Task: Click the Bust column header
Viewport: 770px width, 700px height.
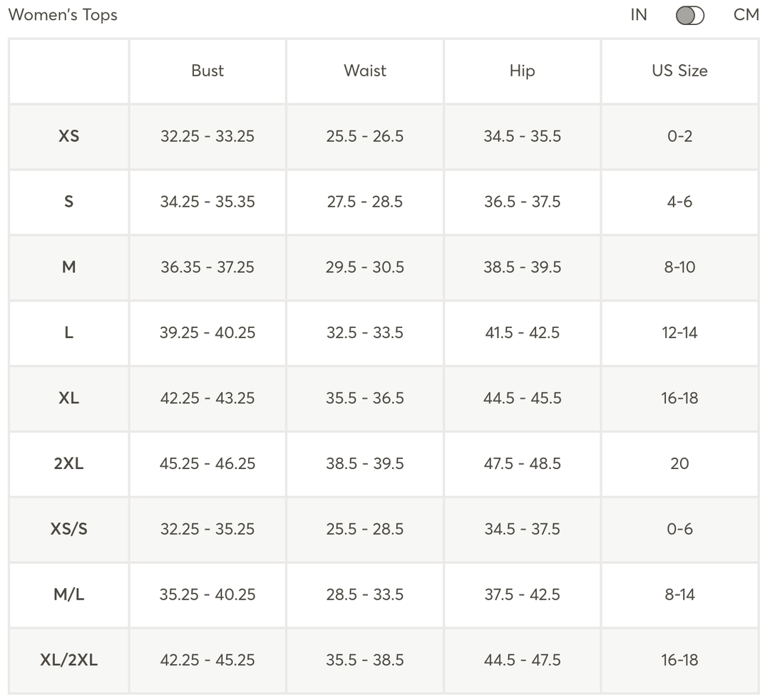Action: pos(207,71)
